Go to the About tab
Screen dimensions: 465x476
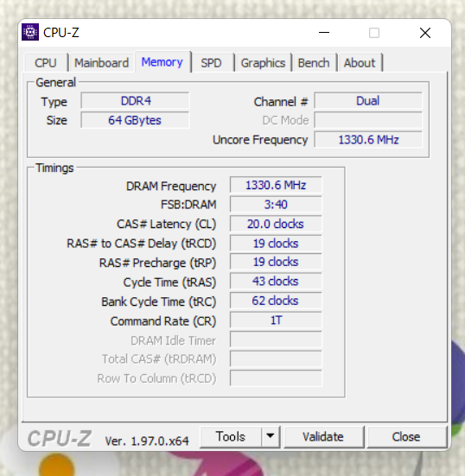[360, 63]
